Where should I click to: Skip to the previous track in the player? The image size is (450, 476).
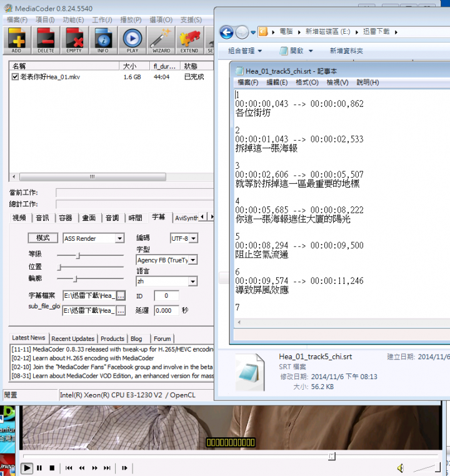pos(69,468)
